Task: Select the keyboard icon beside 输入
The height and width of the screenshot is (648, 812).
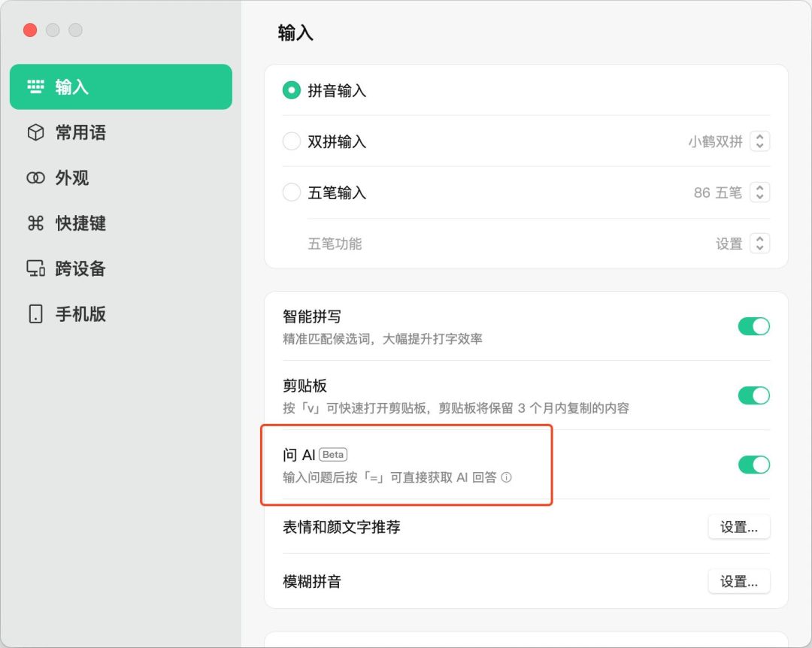Action: [x=35, y=86]
